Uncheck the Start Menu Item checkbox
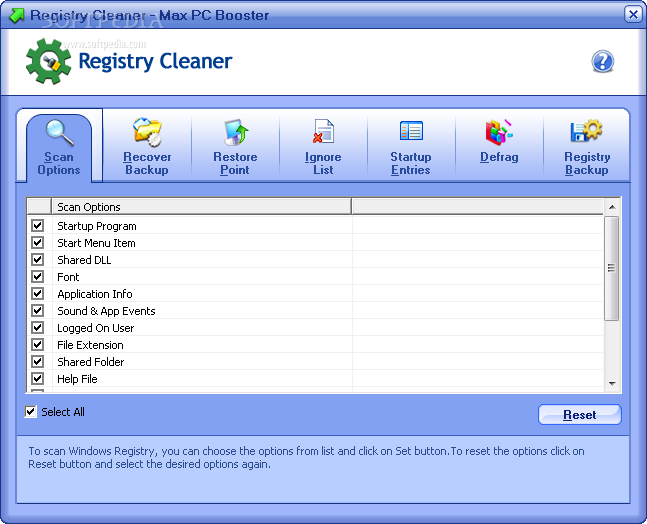647x524 pixels. click(38, 242)
